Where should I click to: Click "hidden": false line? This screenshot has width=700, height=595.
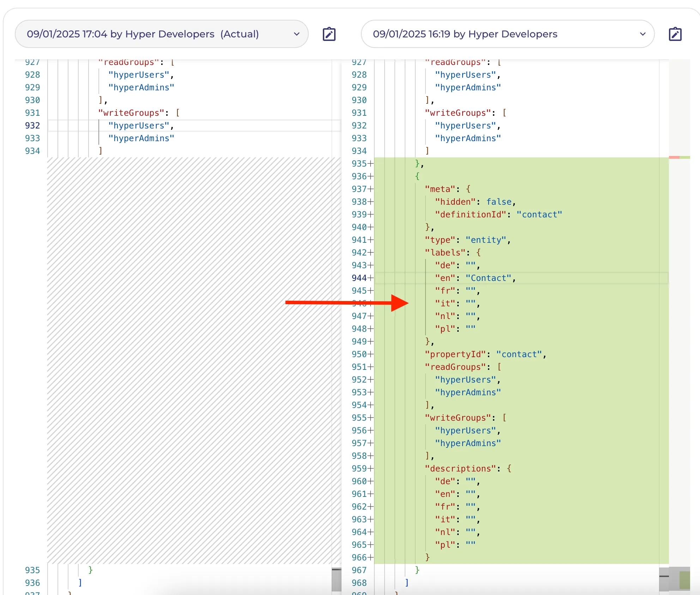[475, 202]
